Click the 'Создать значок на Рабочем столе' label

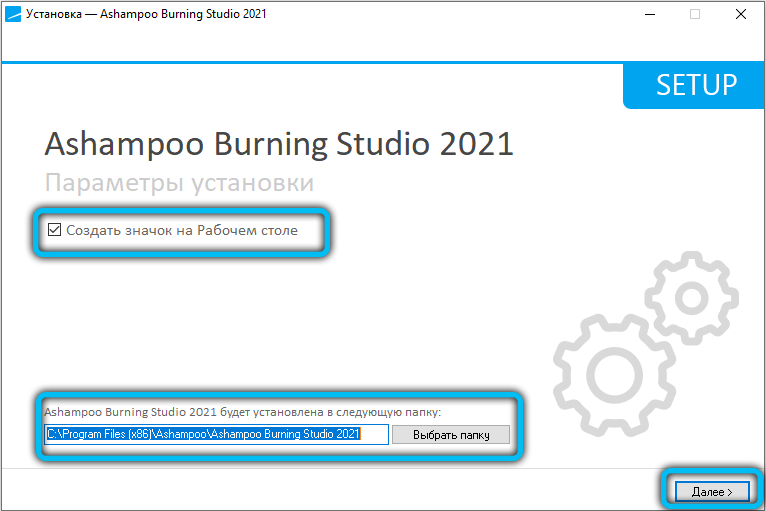[x=182, y=230]
